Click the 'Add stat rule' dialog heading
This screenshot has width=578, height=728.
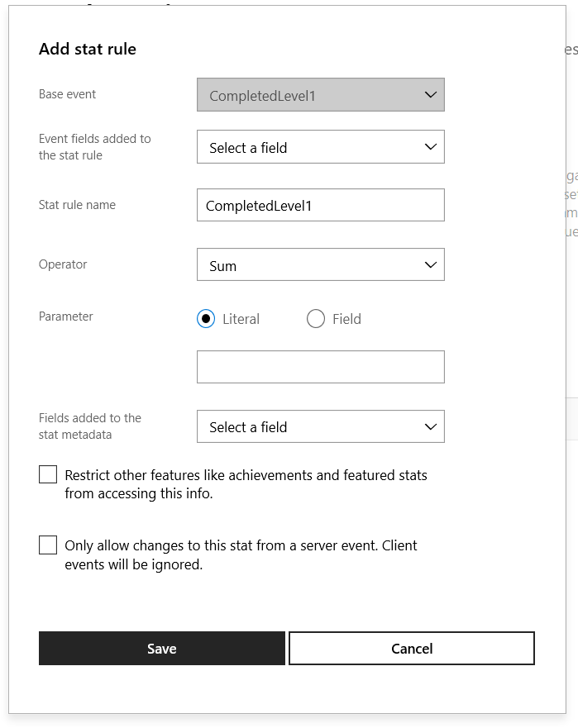tap(86, 49)
